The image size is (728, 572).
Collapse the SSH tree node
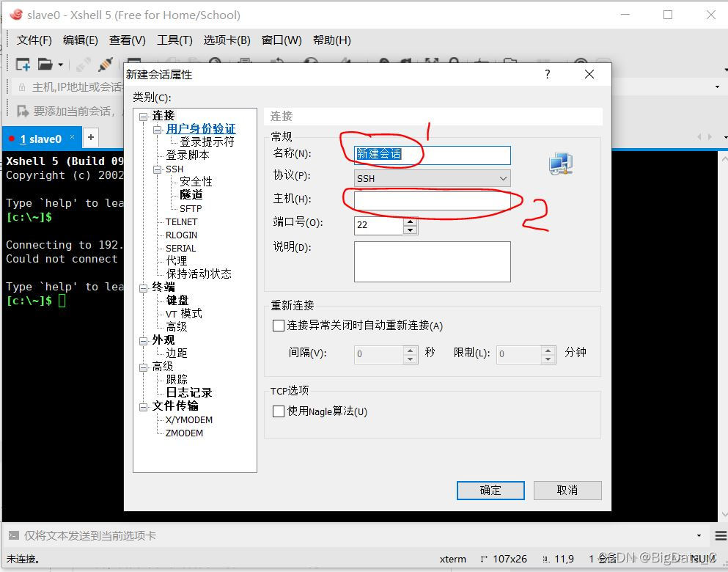158,169
